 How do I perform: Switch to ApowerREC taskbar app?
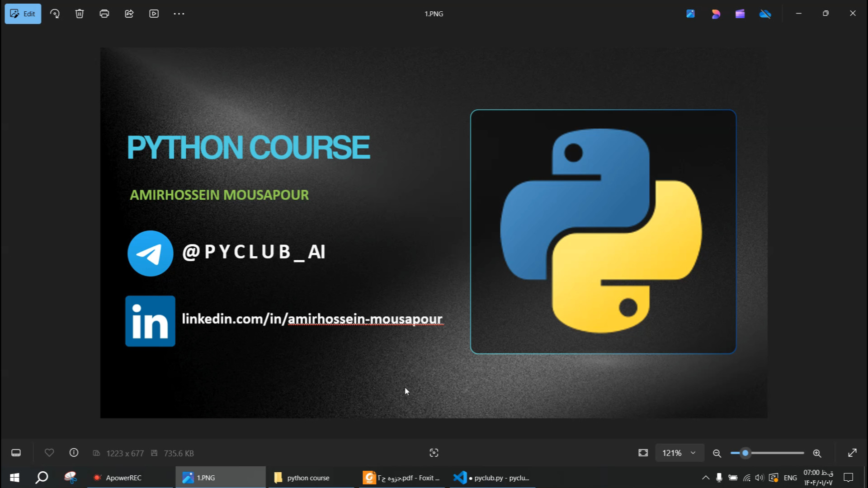tap(130, 478)
